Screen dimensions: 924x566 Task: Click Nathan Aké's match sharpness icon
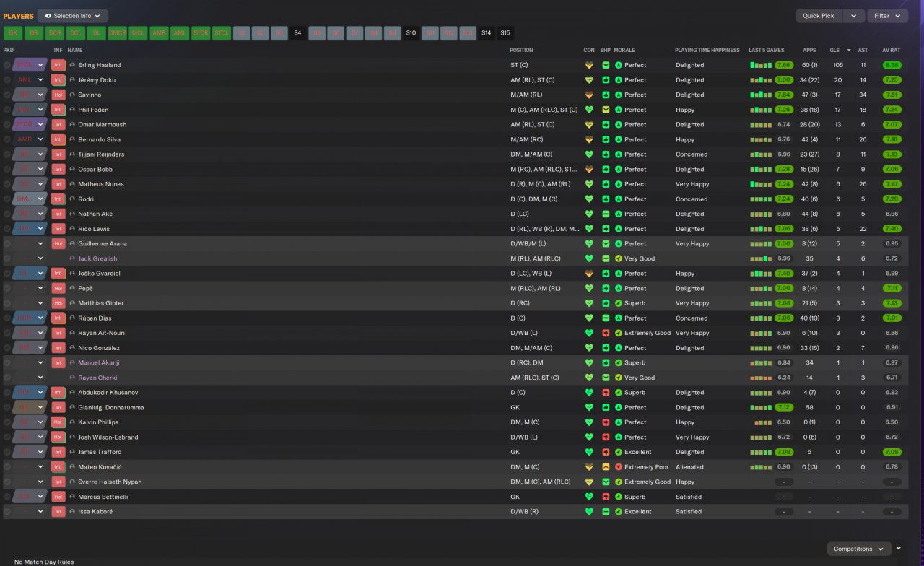tap(606, 214)
